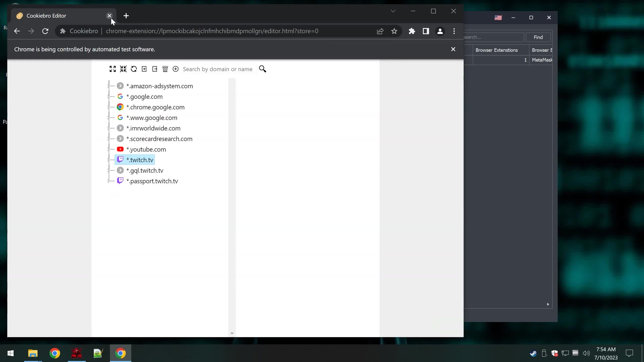Expand the *.passport.twitch.tv tree node arrow
Viewport: 644px width, 362px height.
pos(109,181)
